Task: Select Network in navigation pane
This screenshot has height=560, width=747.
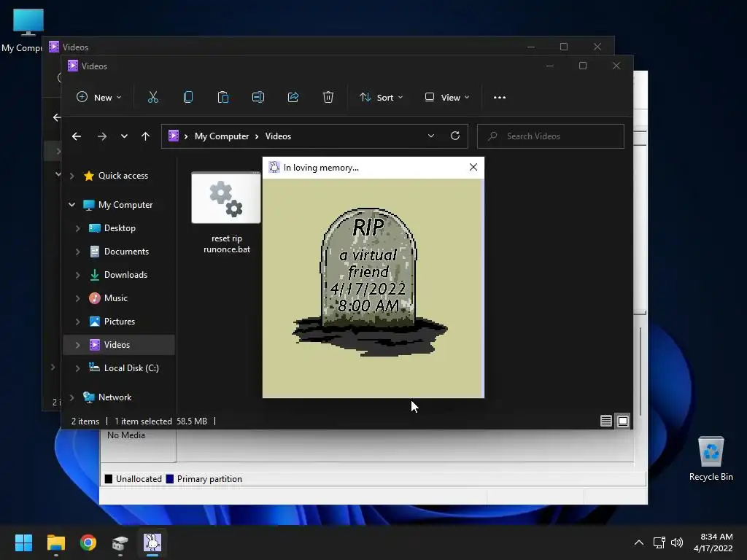Action: tap(115, 397)
